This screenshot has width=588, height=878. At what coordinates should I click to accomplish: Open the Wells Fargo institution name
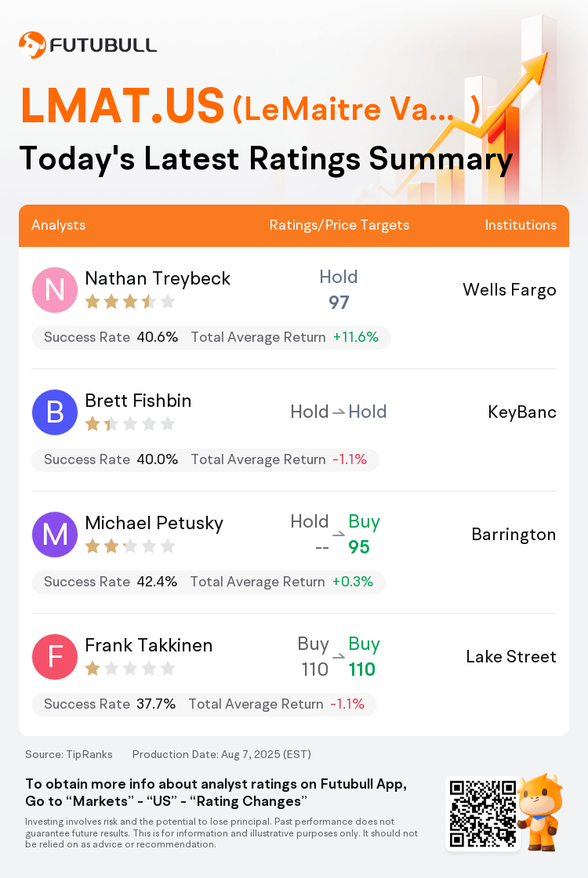click(x=509, y=290)
